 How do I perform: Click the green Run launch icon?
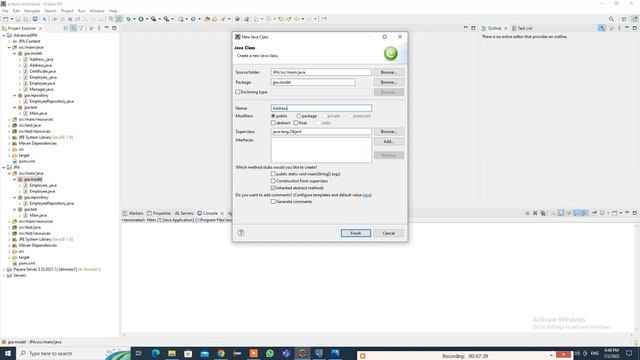[141, 19]
